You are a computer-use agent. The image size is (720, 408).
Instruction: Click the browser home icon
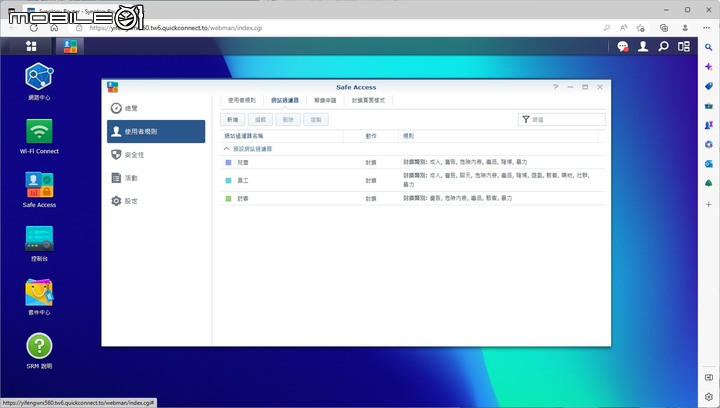pyautogui.click(x=54, y=28)
